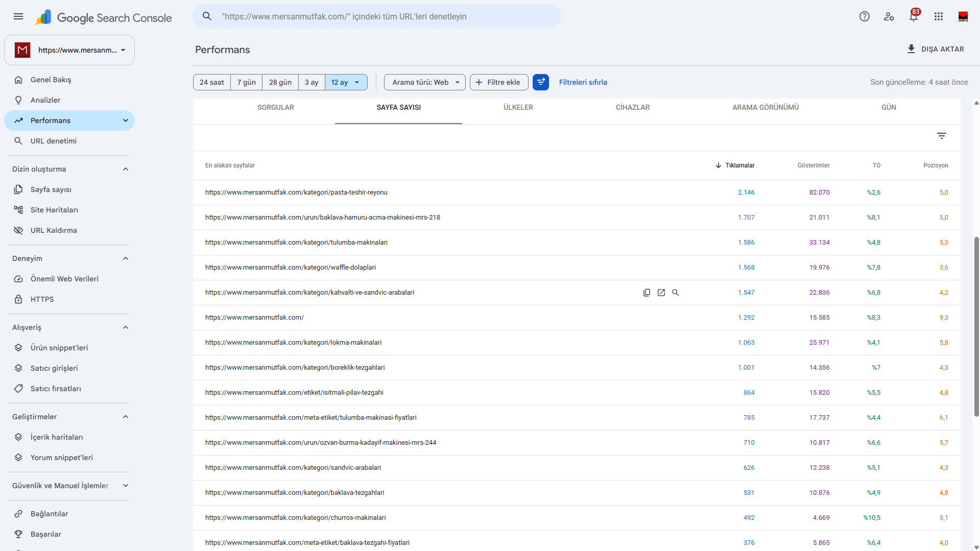Open the main hamburger menu
The width and height of the screenshot is (980, 551).
pyautogui.click(x=18, y=16)
